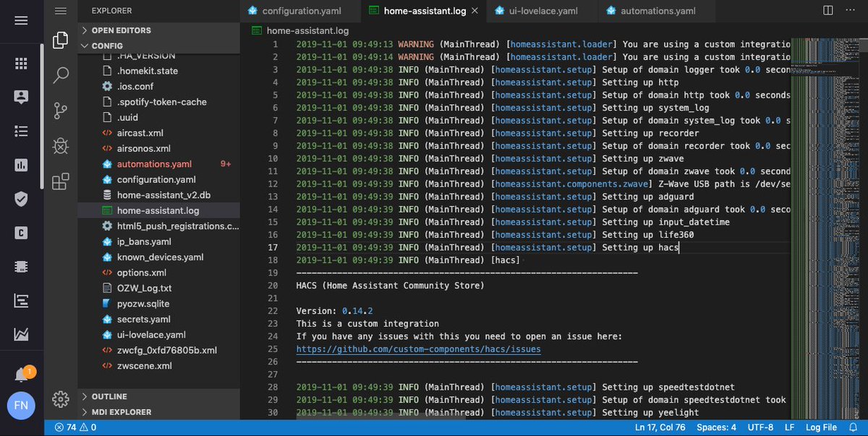This screenshot has width=868, height=436.
Task: Select home-assistant.log in the file tree
Action: pyautogui.click(x=159, y=210)
